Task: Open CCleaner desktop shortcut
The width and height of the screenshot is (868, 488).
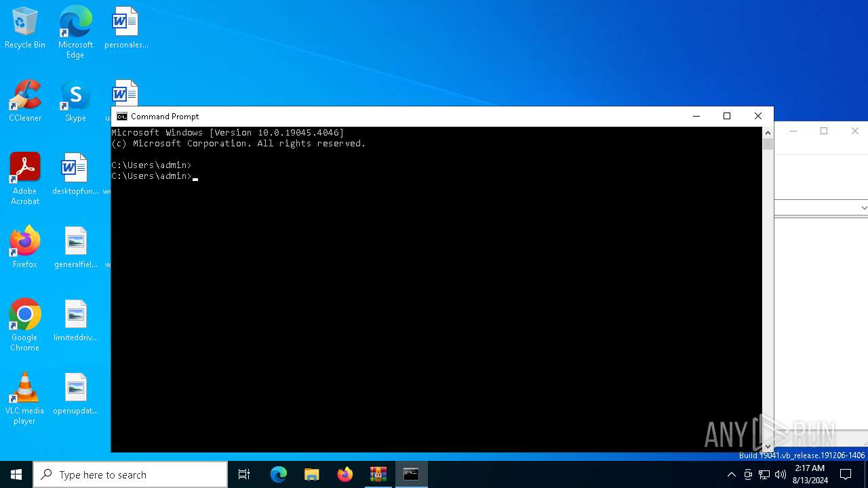Action: tap(24, 102)
